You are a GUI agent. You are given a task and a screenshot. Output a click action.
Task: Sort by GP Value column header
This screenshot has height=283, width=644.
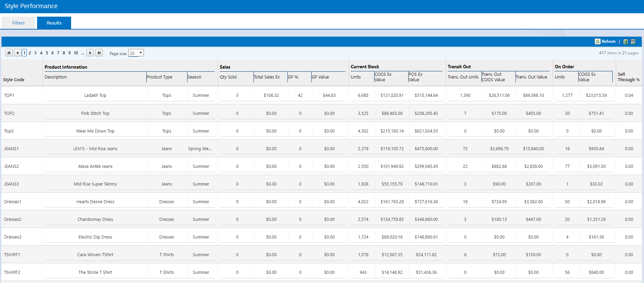click(x=320, y=77)
